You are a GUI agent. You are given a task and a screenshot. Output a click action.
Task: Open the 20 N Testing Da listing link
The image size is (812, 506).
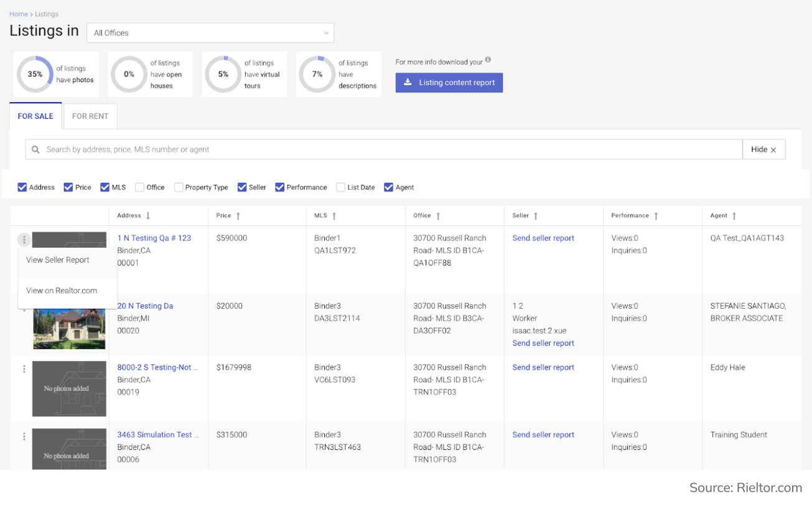[145, 306]
